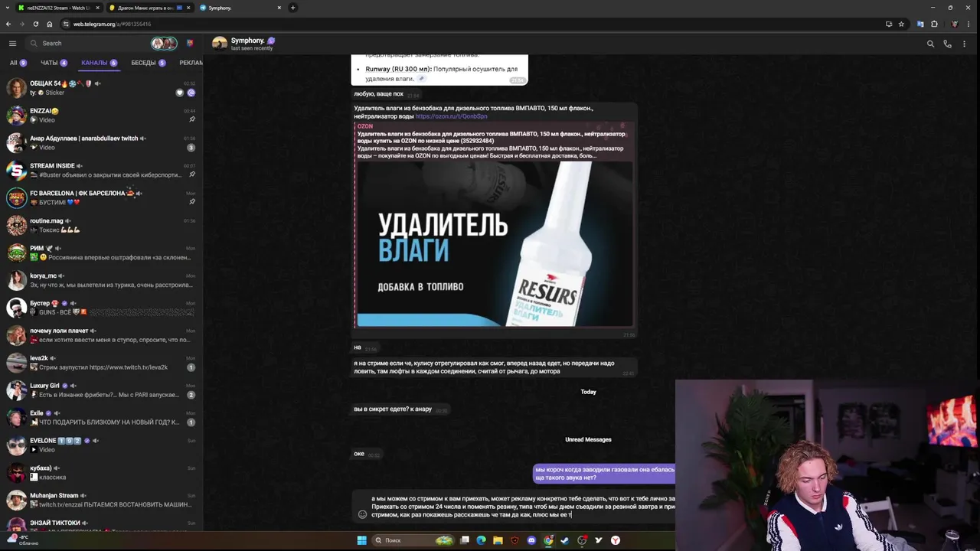
Task: Open the Exile channel
Action: point(101,418)
